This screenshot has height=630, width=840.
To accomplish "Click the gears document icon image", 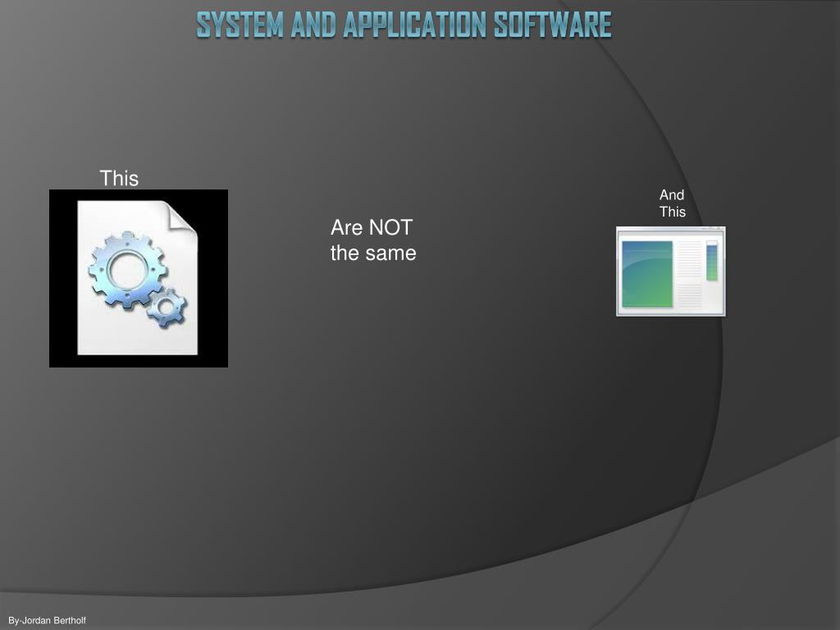I will tap(138, 277).
